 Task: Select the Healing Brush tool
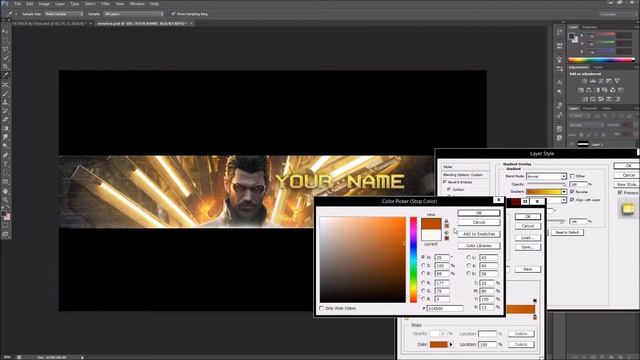[5, 85]
